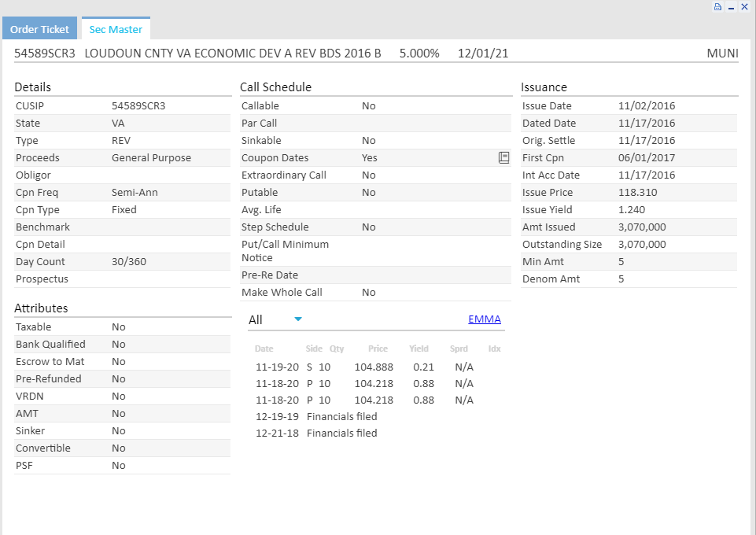Select the Taxable attribute row
This screenshot has height=535, width=756.
(x=123, y=327)
